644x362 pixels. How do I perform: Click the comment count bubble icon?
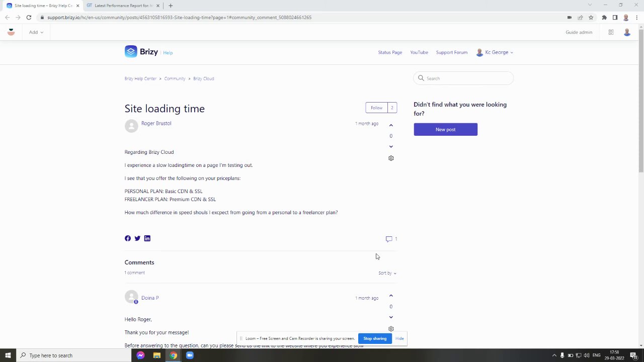[x=389, y=239]
